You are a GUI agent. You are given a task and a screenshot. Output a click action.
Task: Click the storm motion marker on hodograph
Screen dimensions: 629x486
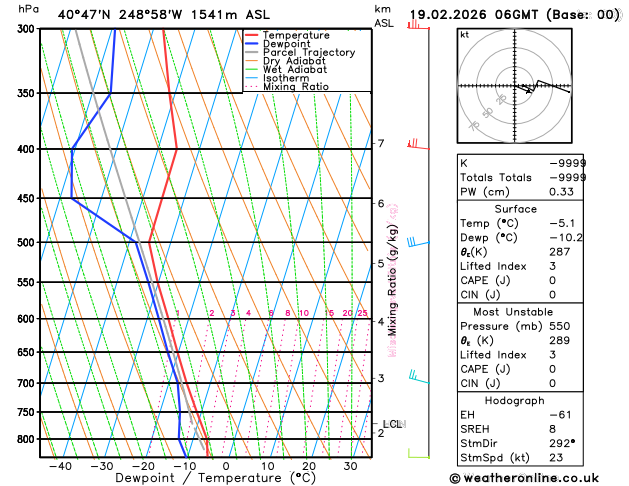(529, 91)
